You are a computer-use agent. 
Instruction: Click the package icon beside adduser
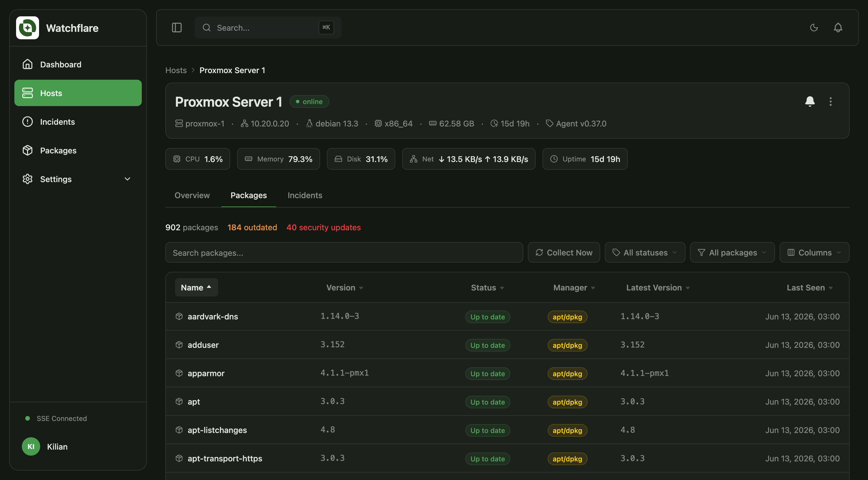tap(179, 345)
